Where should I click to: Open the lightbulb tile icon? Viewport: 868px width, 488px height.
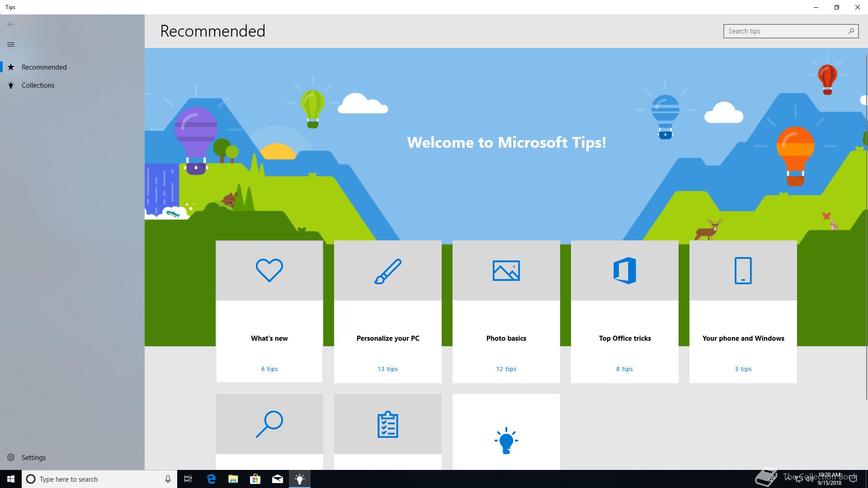point(506,441)
